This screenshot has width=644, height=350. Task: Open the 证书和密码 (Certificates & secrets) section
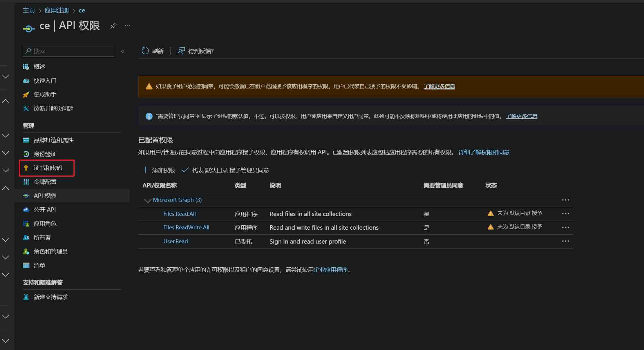pos(48,168)
